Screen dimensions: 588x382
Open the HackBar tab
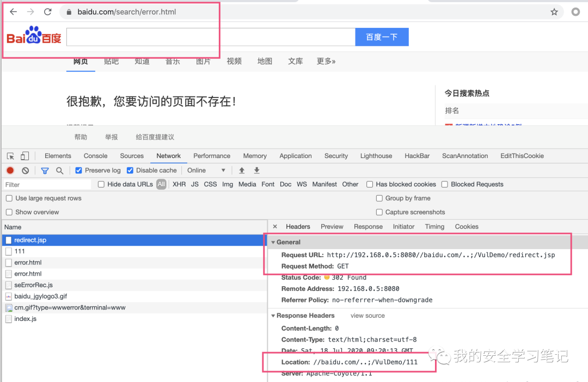[x=417, y=156]
